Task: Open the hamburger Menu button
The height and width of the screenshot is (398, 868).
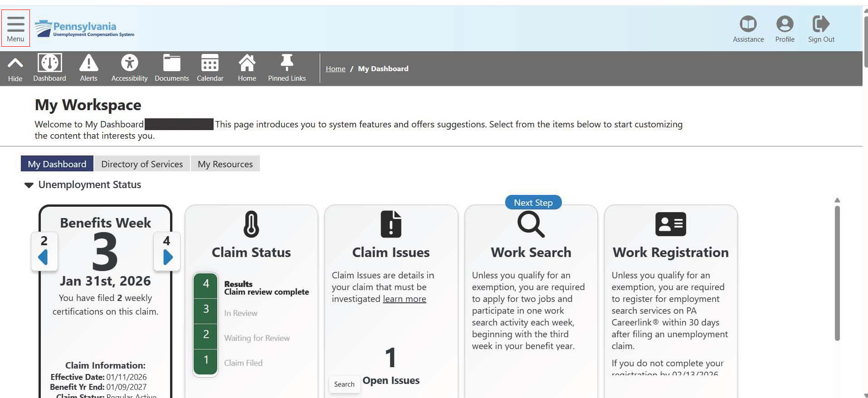Action: [x=15, y=28]
